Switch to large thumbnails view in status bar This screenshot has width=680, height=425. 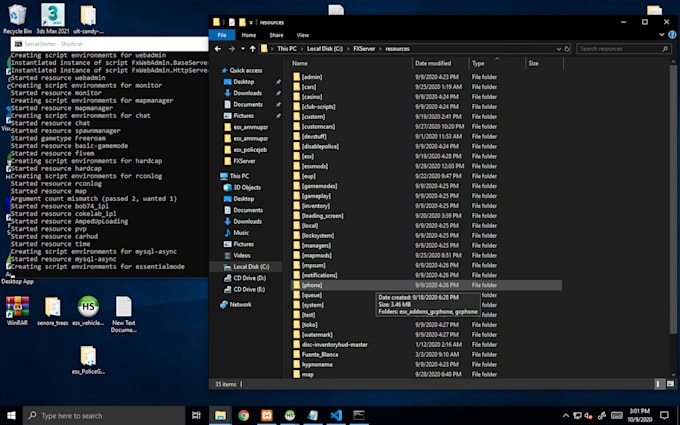[x=669, y=382]
